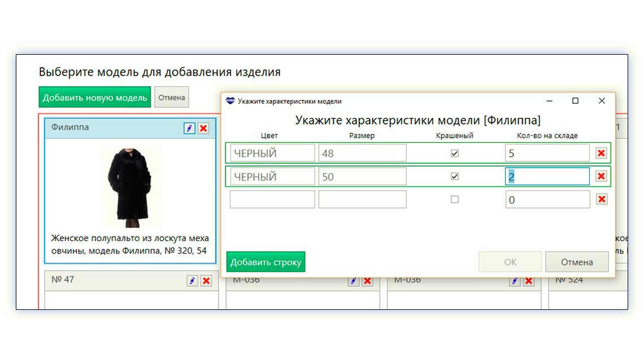Delete the Филиппа model card
This screenshot has width=644, height=364.
point(203,128)
